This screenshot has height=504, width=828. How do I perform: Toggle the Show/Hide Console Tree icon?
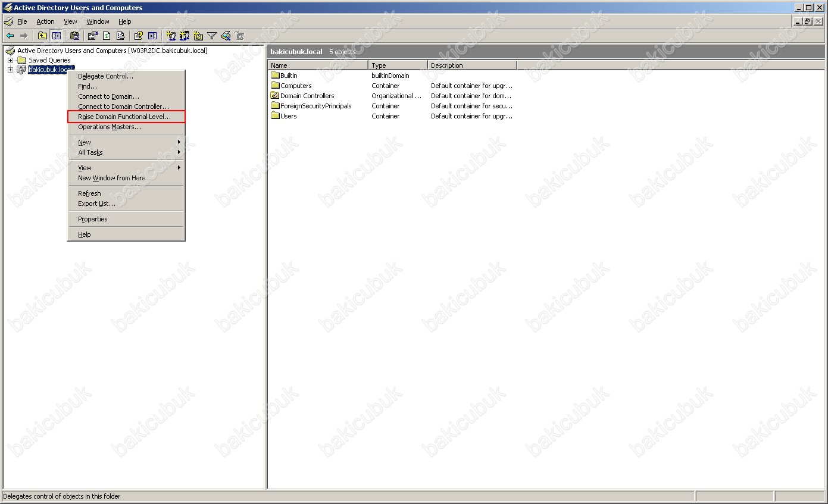coord(56,36)
